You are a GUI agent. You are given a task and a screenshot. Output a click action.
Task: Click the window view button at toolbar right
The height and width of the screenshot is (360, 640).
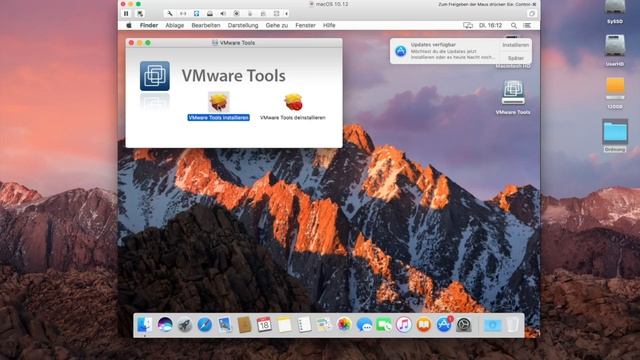click(x=532, y=13)
